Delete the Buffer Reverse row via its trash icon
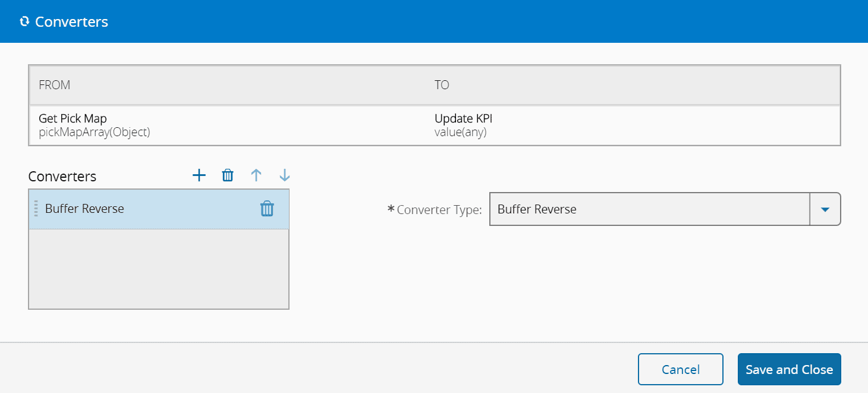Image resolution: width=868 pixels, height=393 pixels. coord(267,209)
